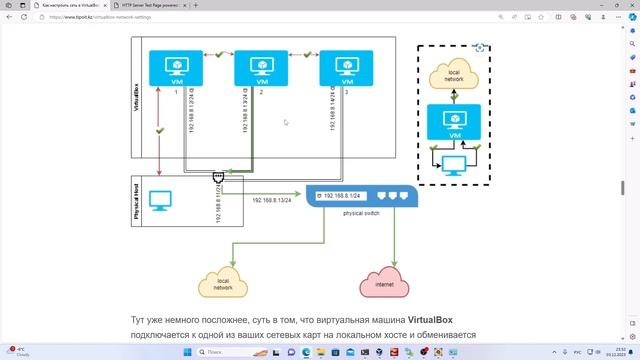Click the page vertical scrollbar thumb

(x=623, y=188)
